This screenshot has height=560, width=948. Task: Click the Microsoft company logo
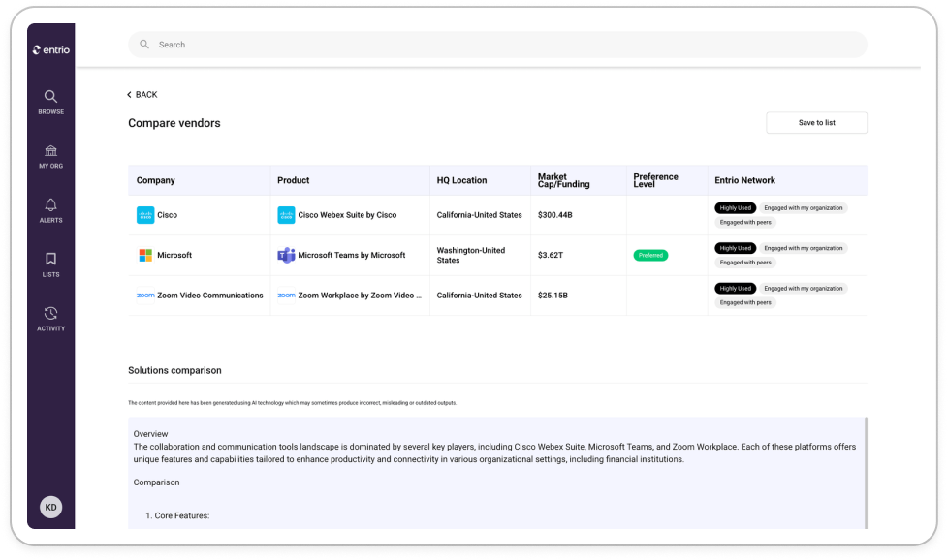(x=145, y=256)
